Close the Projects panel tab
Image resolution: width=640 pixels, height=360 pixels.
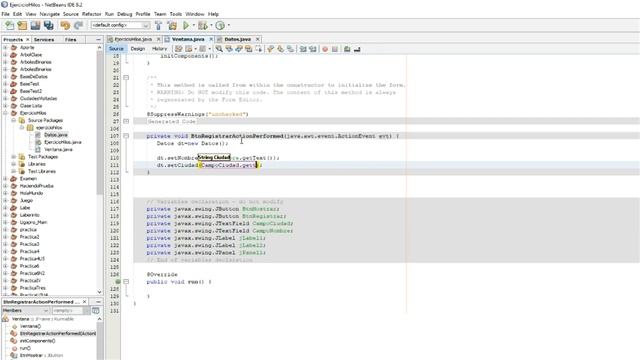[28, 40]
